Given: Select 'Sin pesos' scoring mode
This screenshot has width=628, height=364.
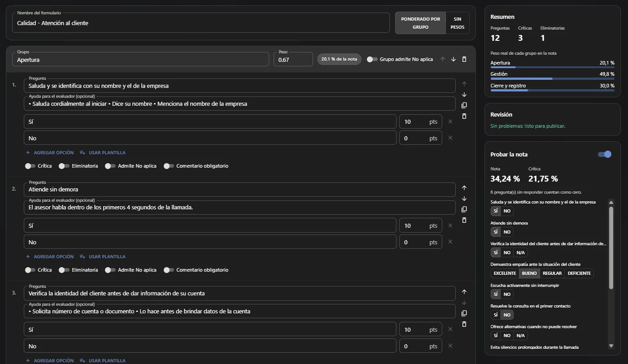Looking at the screenshot, I should tap(458, 23).
